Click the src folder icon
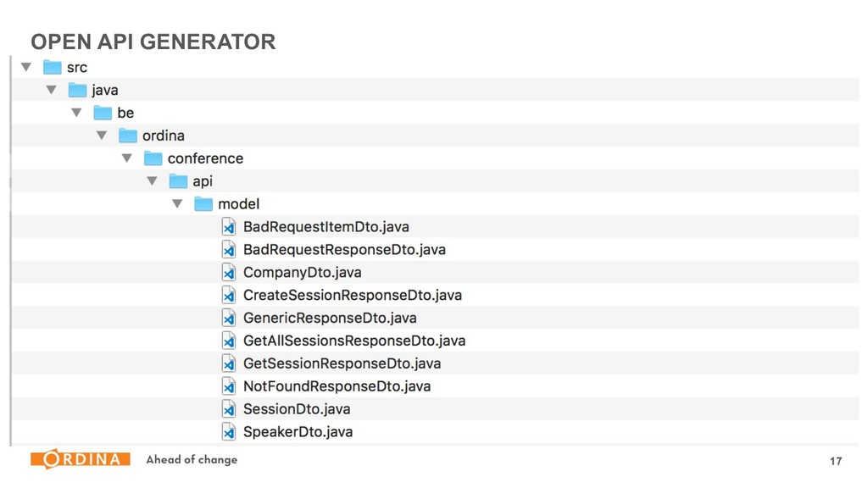868x488 pixels. pos(52,68)
